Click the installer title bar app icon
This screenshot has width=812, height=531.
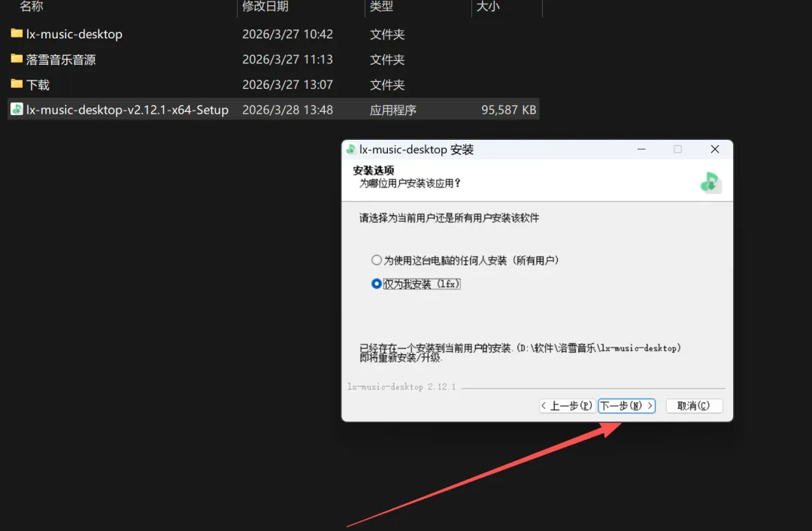(350, 149)
